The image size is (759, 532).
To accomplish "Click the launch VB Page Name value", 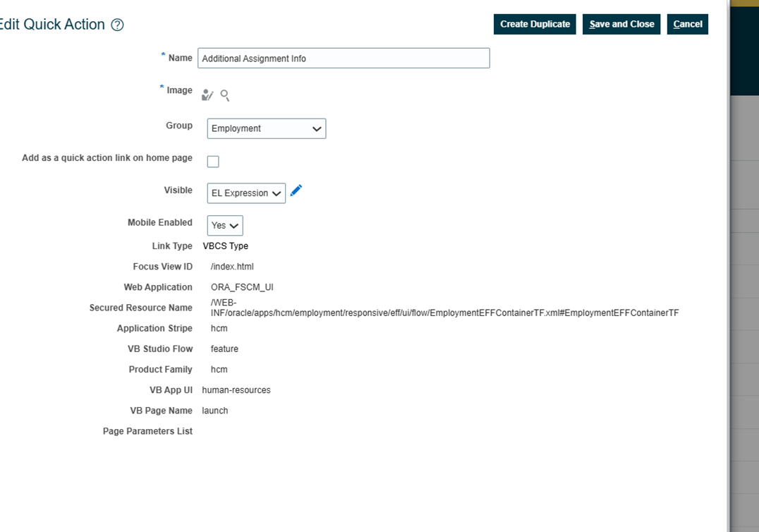I will pos(215,411).
